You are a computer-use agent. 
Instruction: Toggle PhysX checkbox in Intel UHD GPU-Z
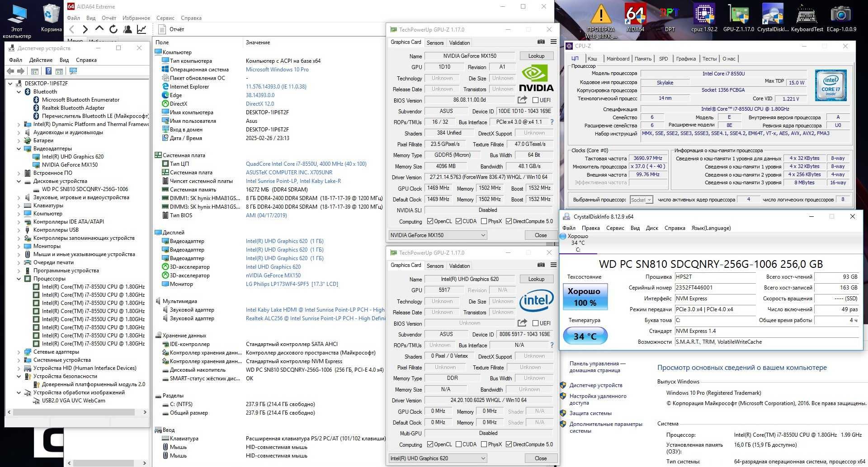pos(484,444)
